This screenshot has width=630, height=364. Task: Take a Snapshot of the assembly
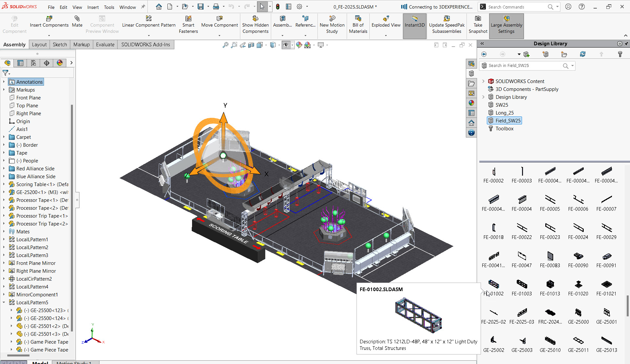(x=478, y=23)
